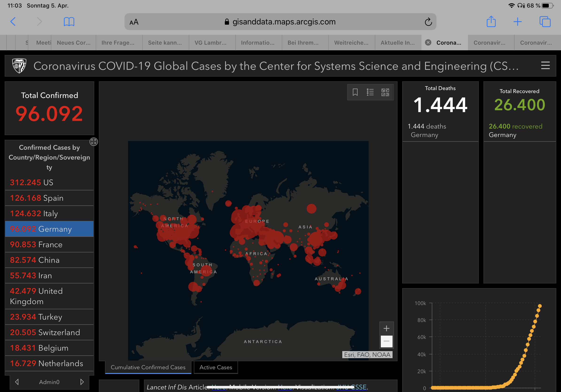Go to previous Admin level arrow

tap(17, 382)
